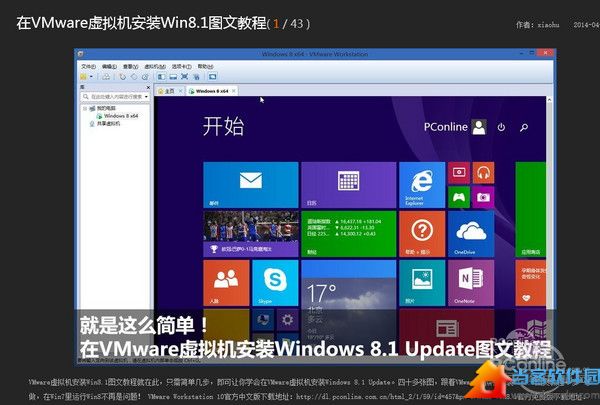
Task: Toggle the thumbnail bar toolbar icon
Action: pos(173,77)
